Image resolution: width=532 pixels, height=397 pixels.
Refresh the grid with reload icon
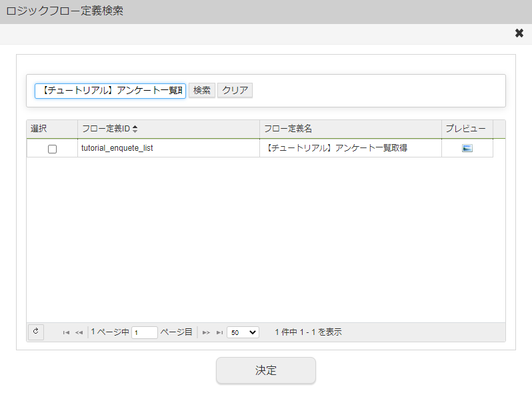(x=35, y=332)
